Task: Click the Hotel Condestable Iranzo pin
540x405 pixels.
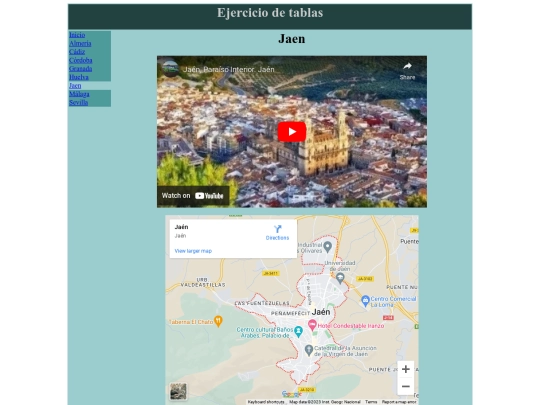Action: tap(312, 325)
